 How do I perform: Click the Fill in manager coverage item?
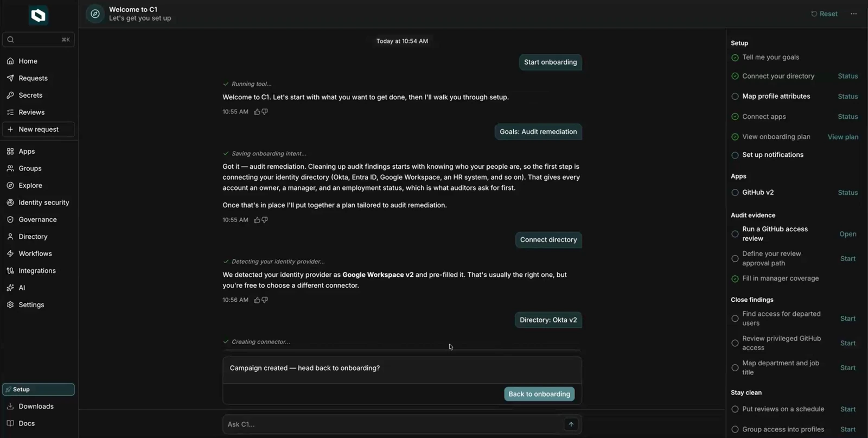tap(780, 278)
